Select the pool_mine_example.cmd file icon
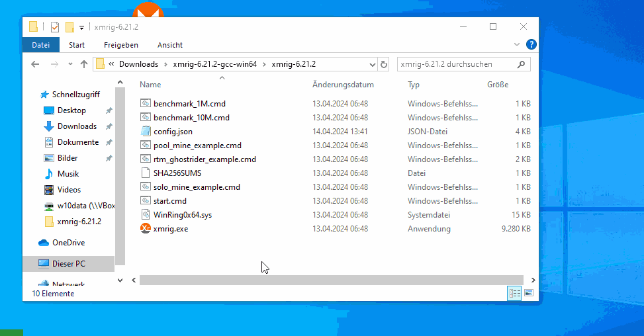The height and width of the screenshot is (336, 644). pyautogui.click(x=146, y=146)
